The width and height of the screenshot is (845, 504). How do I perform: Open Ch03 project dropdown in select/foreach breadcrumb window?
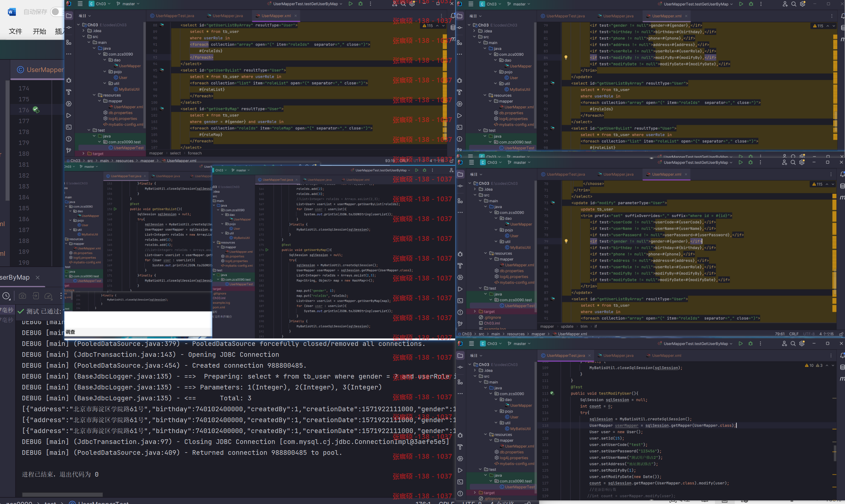click(100, 4)
